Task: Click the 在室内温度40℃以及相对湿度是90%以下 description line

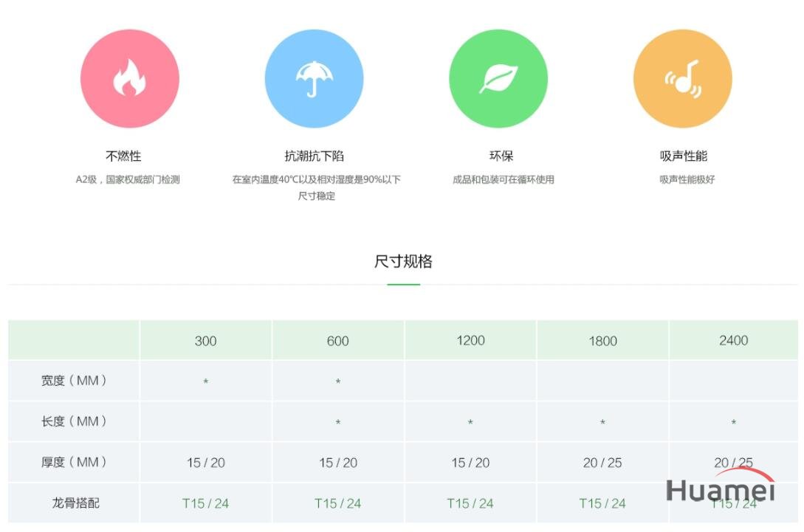Action: point(317,179)
